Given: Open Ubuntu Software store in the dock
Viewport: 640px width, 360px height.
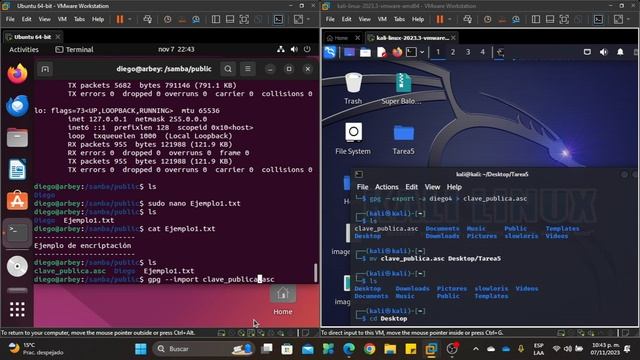Looking at the screenshot, I should [17, 201].
